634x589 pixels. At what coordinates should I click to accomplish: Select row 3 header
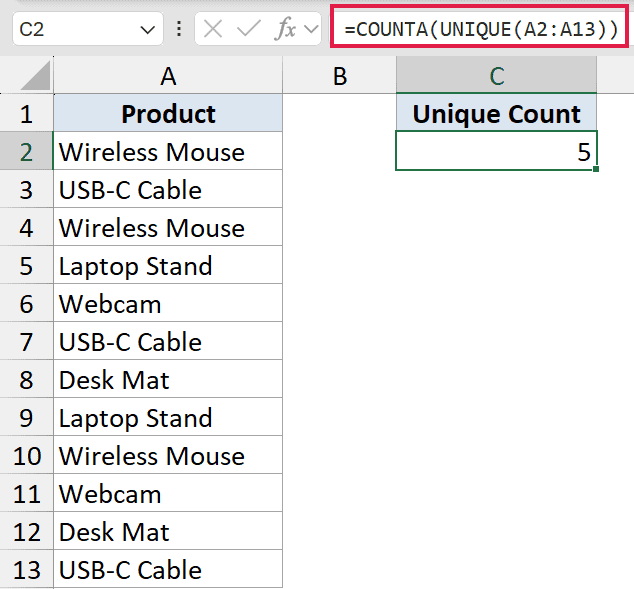pos(26,189)
